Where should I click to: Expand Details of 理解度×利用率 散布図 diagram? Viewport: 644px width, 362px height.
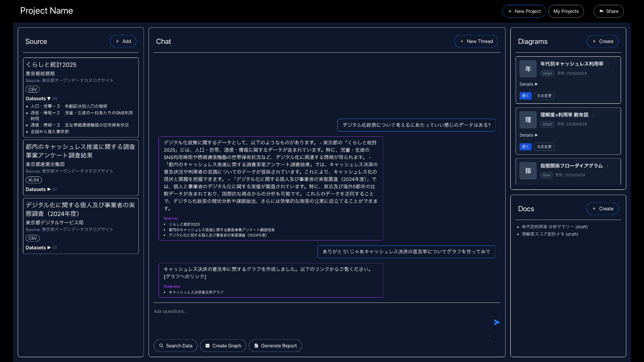[528, 135]
